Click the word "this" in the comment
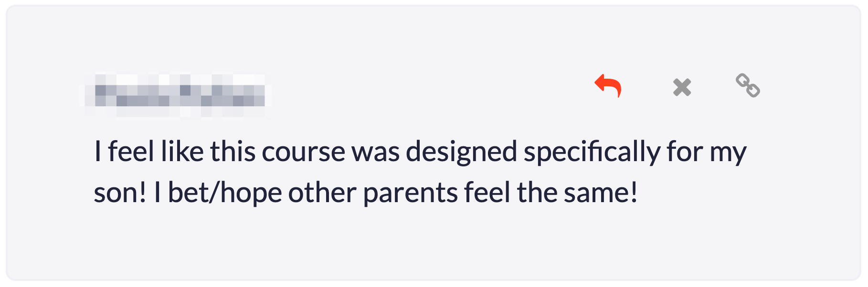868x287 pixels. [x=233, y=152]
